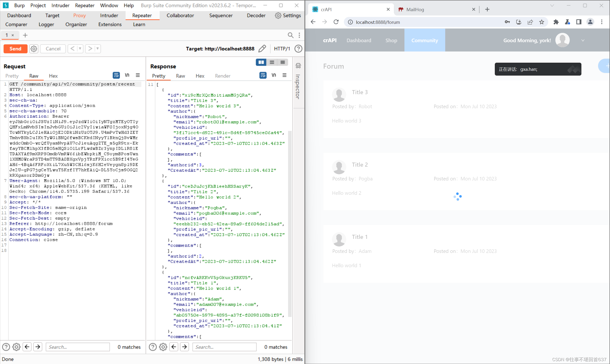Expand the york user profile menu chevron
Viewport: 610px width, 364px height.
coord(583,41)
